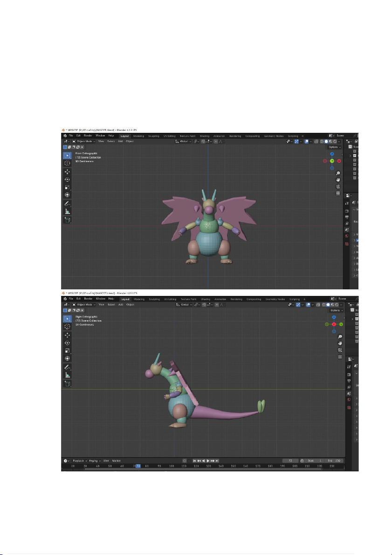Viewport: 392px width, 555px height.
Task: Click the End frame field in timeline
Action: [x=335, y=461]
